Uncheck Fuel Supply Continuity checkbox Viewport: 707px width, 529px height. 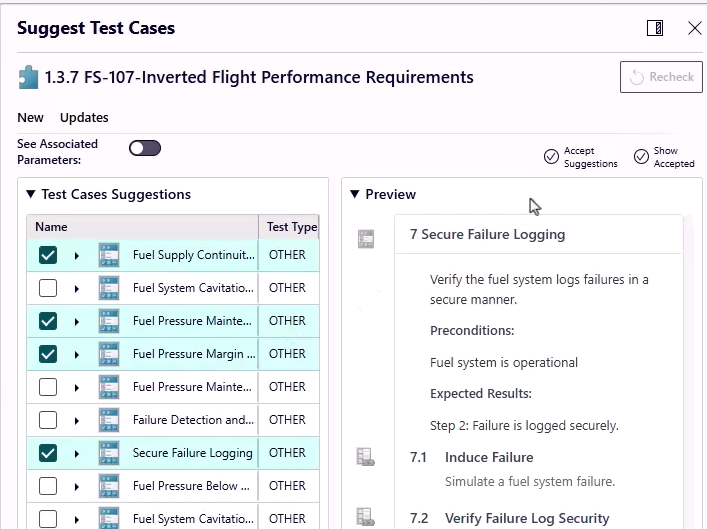tap(48, 255)
